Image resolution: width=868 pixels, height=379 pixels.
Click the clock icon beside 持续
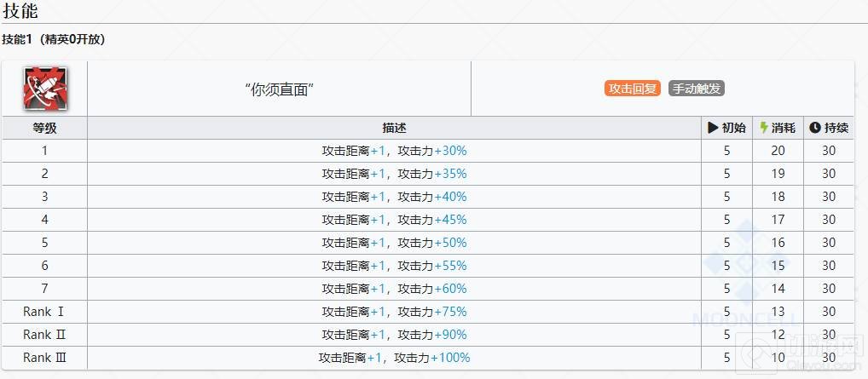814,128
